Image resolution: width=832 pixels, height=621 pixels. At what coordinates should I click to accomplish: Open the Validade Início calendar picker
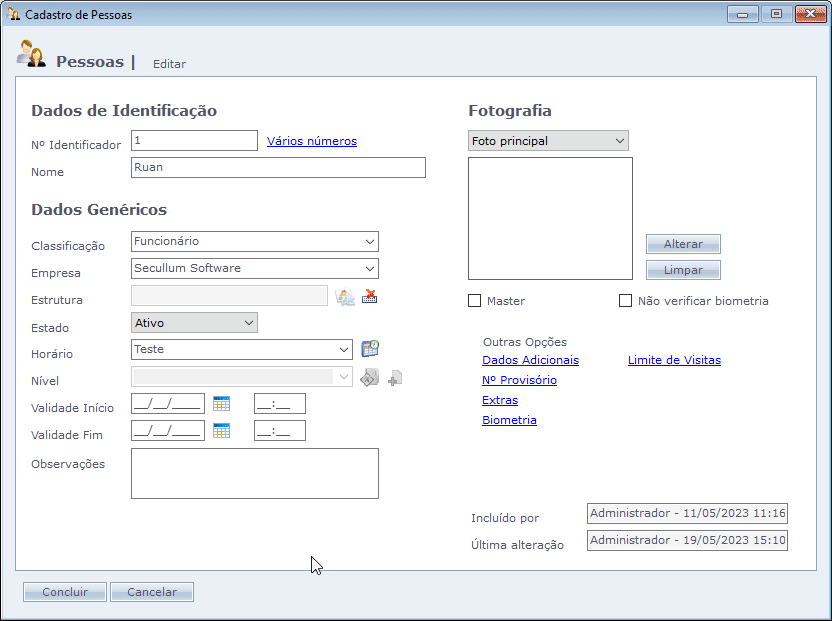click(221, 404)
